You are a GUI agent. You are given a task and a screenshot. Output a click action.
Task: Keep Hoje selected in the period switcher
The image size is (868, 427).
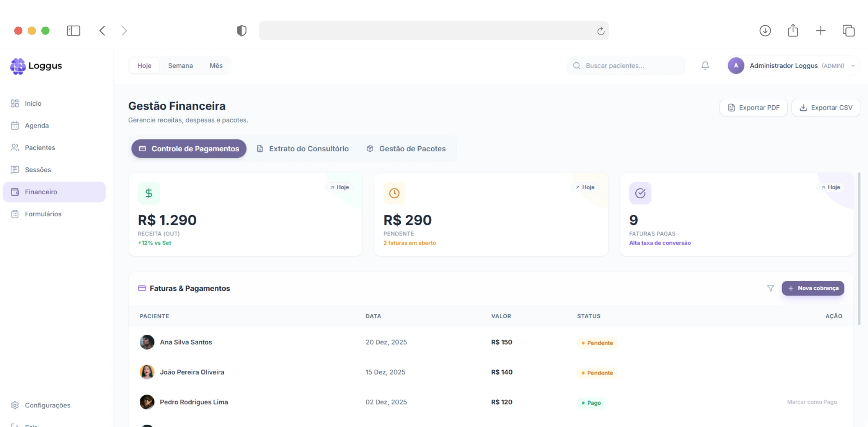pyautogui.click(x=144, y=65)
